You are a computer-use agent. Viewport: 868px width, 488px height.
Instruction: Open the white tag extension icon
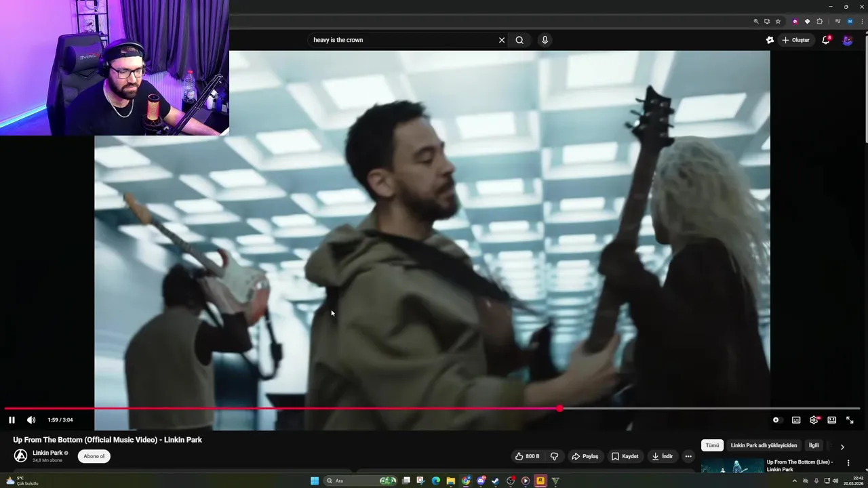(807, 21)
